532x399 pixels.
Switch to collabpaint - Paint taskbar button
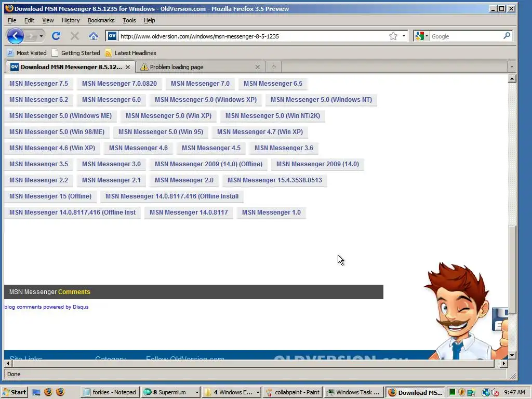(293, 393)
